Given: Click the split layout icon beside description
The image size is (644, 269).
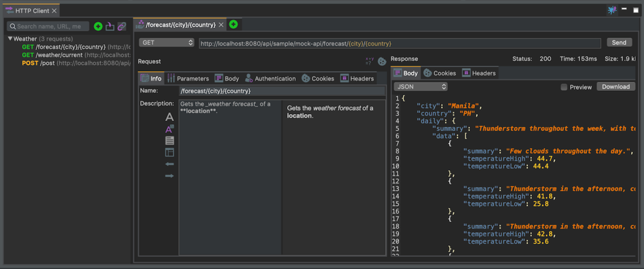Looking at the screenshot, I should 169,152.
